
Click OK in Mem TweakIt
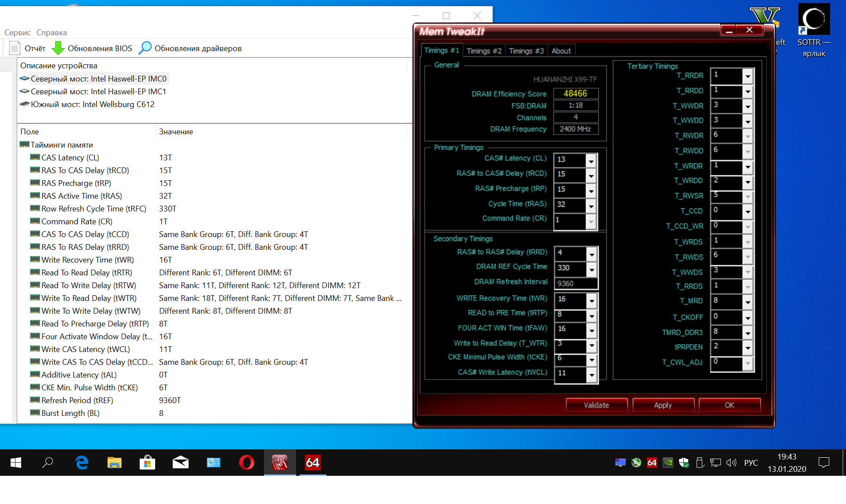[x=730, y=405]
